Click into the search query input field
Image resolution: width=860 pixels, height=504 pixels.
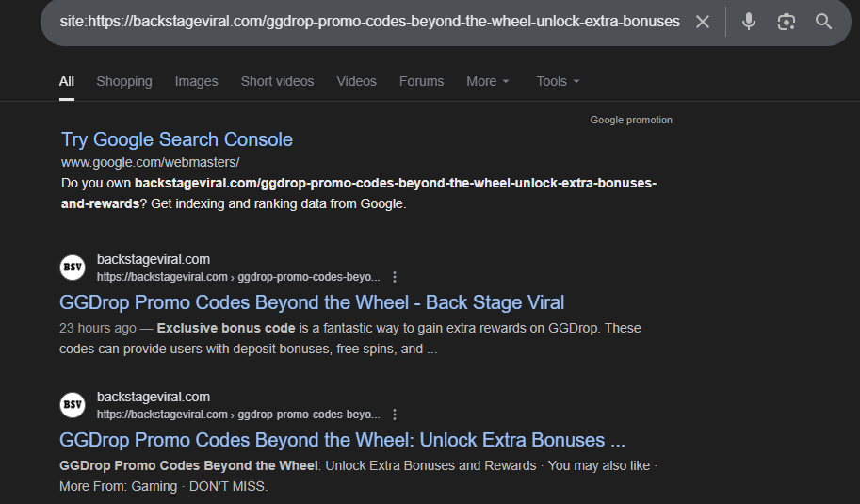[369, 22]
